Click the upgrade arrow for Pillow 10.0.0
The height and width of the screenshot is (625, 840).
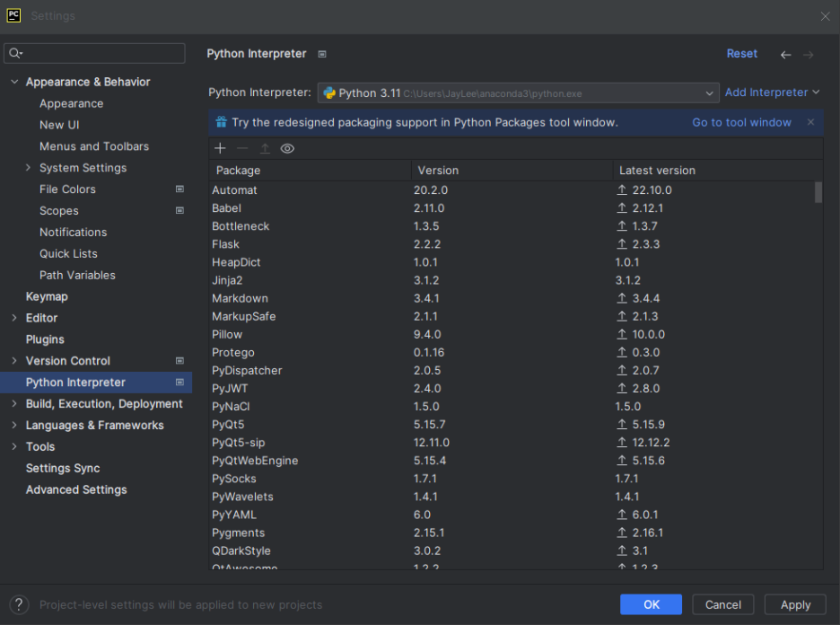click(x=621, y=334)
